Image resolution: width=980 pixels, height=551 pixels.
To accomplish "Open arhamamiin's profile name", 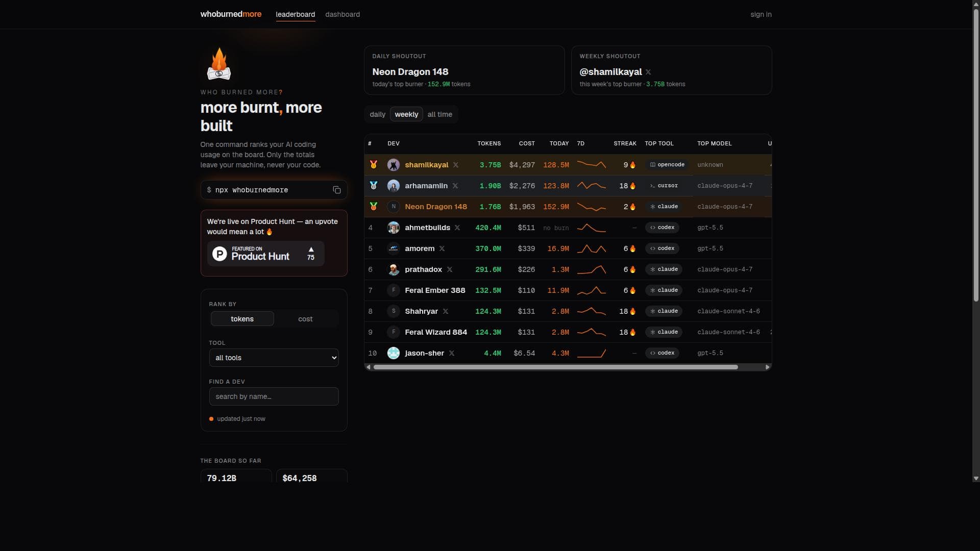I will pyautogui.click(x=426, y=186).
